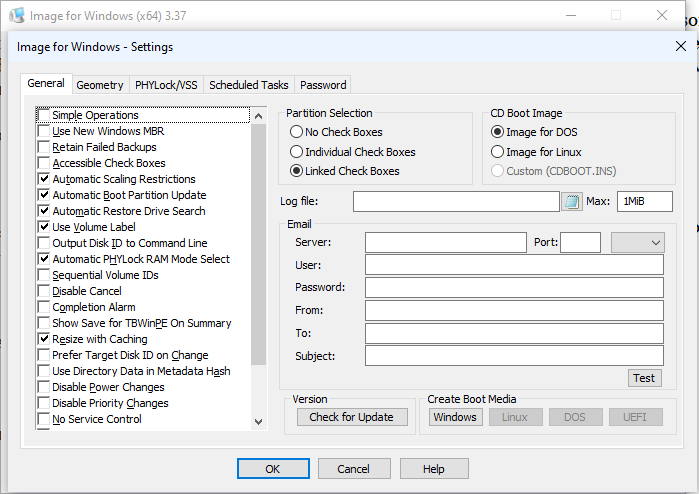This screenshot has width=699, height=494.
Task: Check Show Save for TBWinPE On Summary
Action: pyautogui.click(x=44, y=323)
